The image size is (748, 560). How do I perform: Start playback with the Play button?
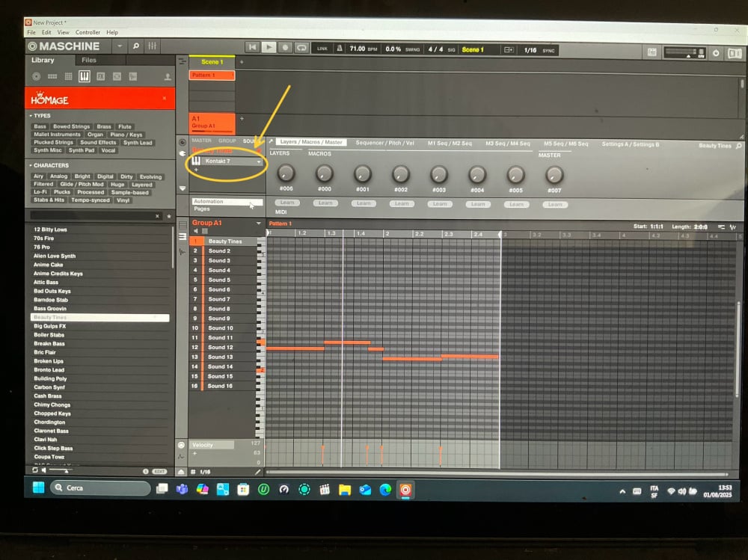pyautogui.click(x=269, y=47)
